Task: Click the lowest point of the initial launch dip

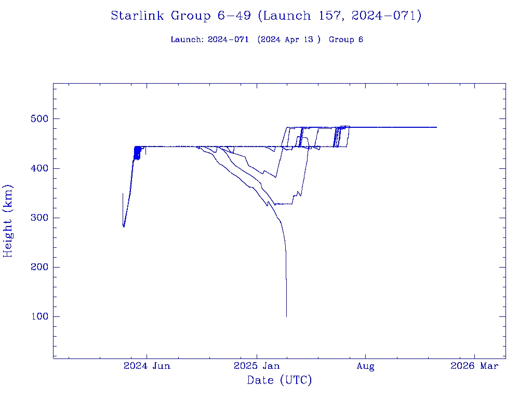Action: click(x=124, y=227)
